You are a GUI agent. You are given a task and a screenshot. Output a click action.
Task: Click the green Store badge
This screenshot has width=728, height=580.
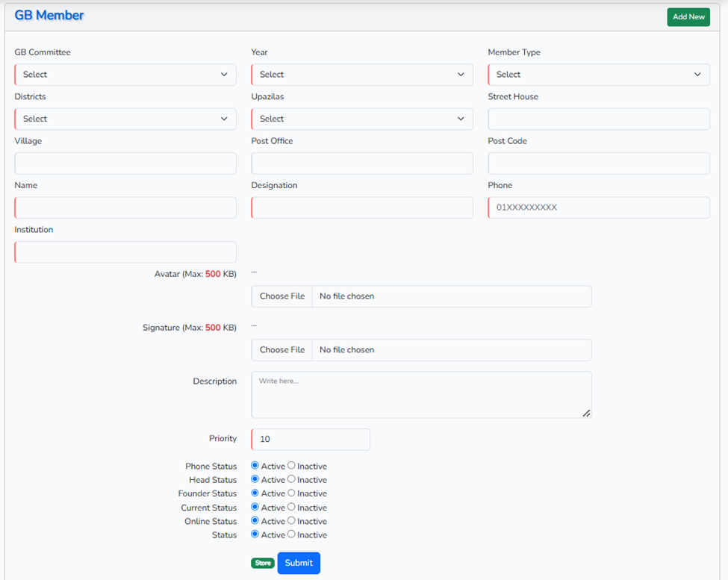[x=263, y=563]
